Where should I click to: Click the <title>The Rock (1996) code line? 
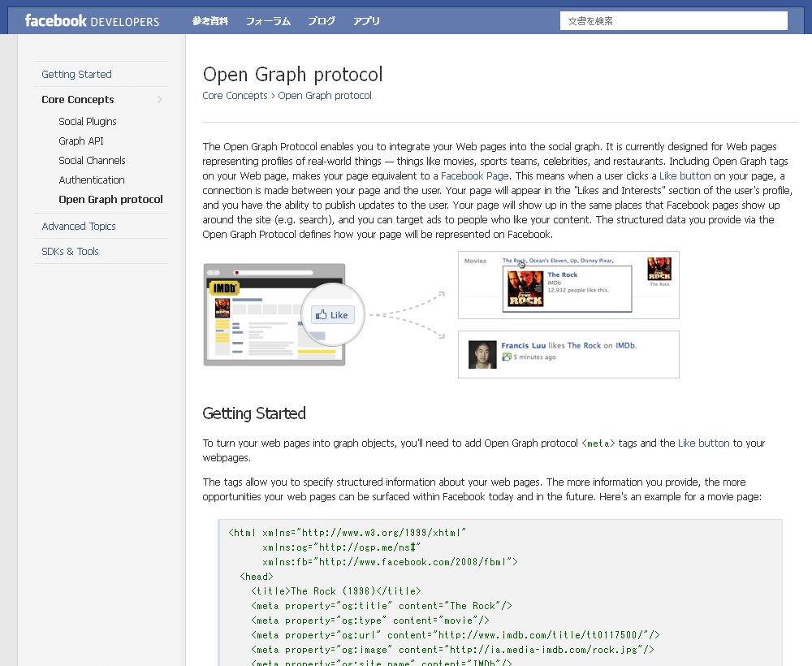pos(336,591)
